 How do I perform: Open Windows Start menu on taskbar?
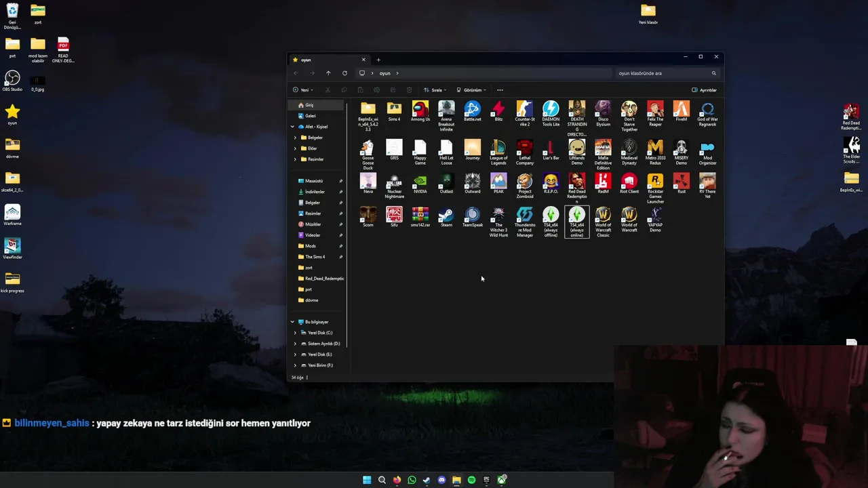(367, 480)
